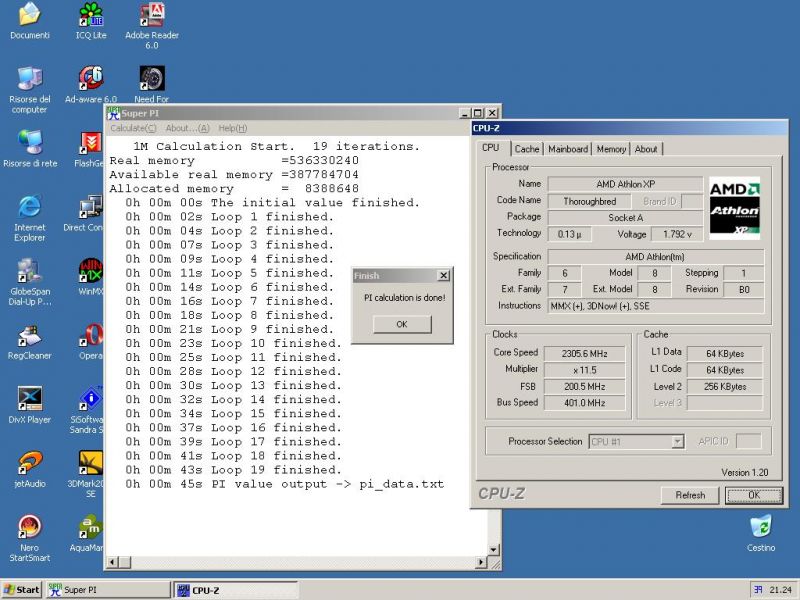The image size is (800, 600).
Task: Click the 'PI value output -> pi_data.txt' line
Action: click(285, 484)
